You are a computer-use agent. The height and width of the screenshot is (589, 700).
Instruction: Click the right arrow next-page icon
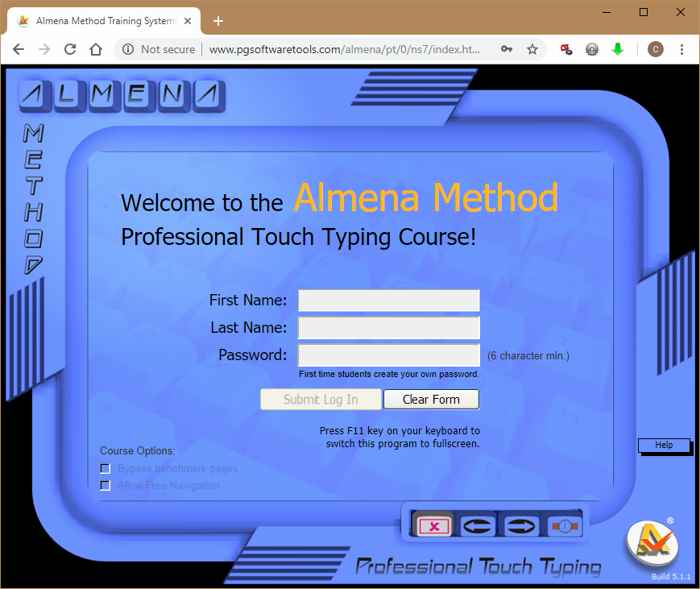click(x=520, y=526)
